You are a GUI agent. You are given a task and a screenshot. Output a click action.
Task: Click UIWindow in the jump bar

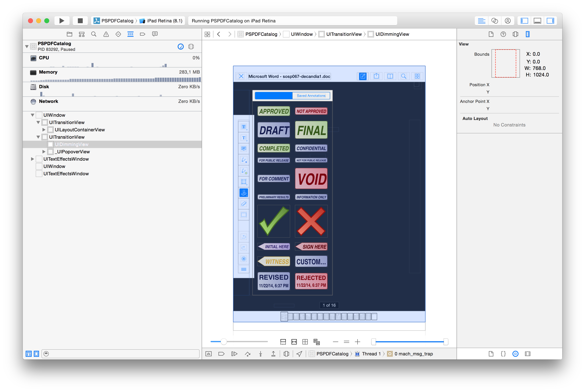point(298,34)
